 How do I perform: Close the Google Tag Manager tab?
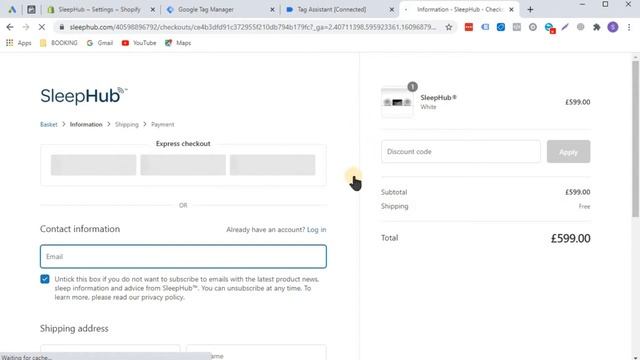click(x=272, y=9)
